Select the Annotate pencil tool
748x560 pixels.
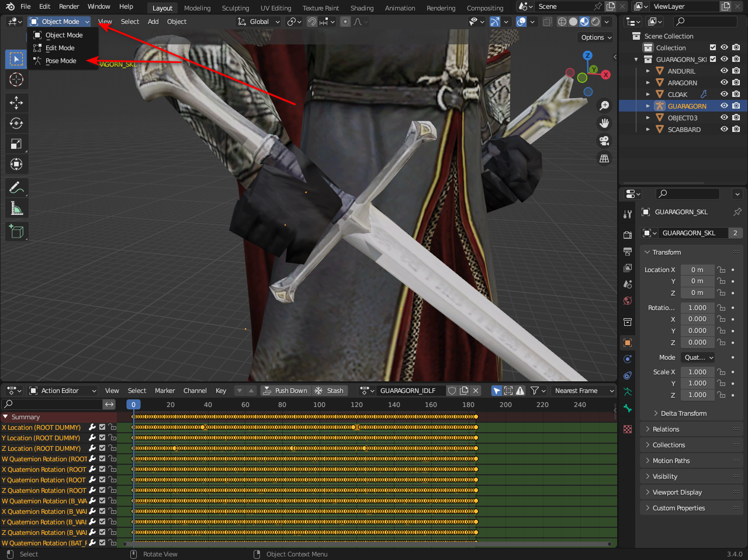tap(16, 188)
